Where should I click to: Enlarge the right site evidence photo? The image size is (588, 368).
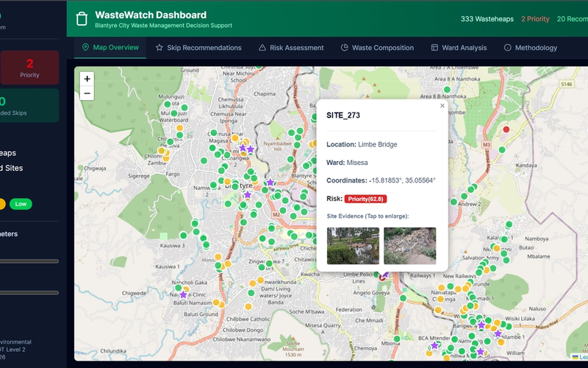pyautogui.click(x=409, y=246)
